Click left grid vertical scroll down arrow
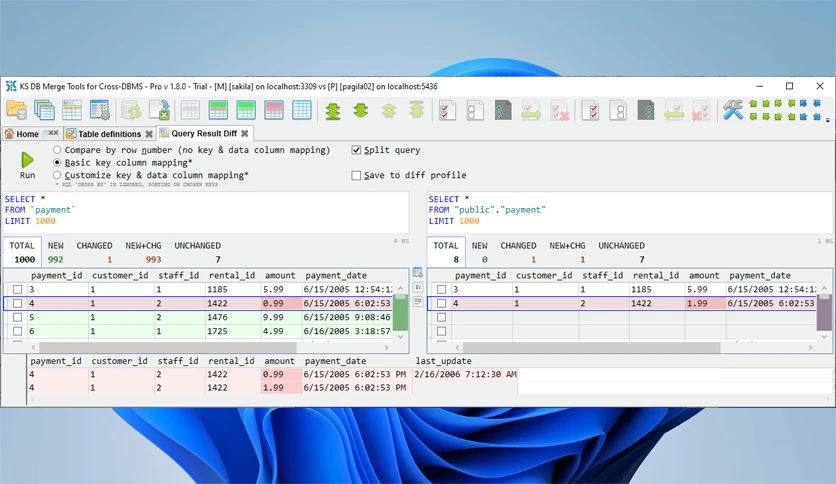The image size is (836, 484). [x=400, y=336]
